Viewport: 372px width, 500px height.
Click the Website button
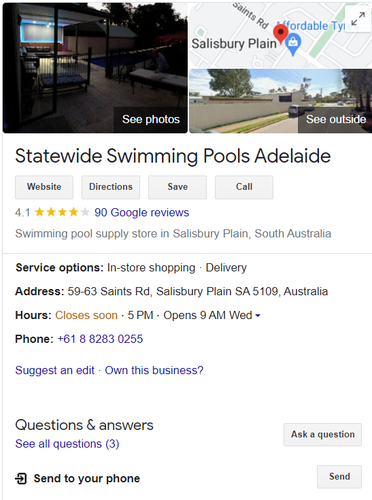click(x=44, y=187)
